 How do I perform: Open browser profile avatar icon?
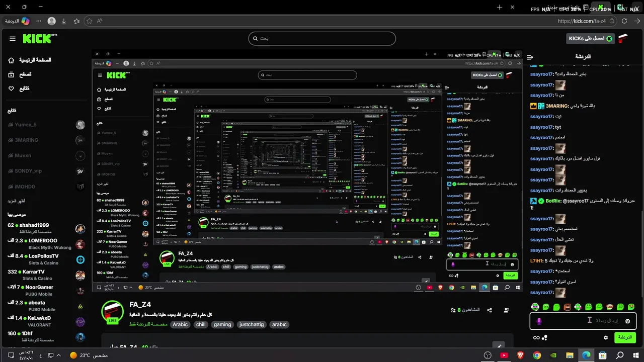click(51, 21)
